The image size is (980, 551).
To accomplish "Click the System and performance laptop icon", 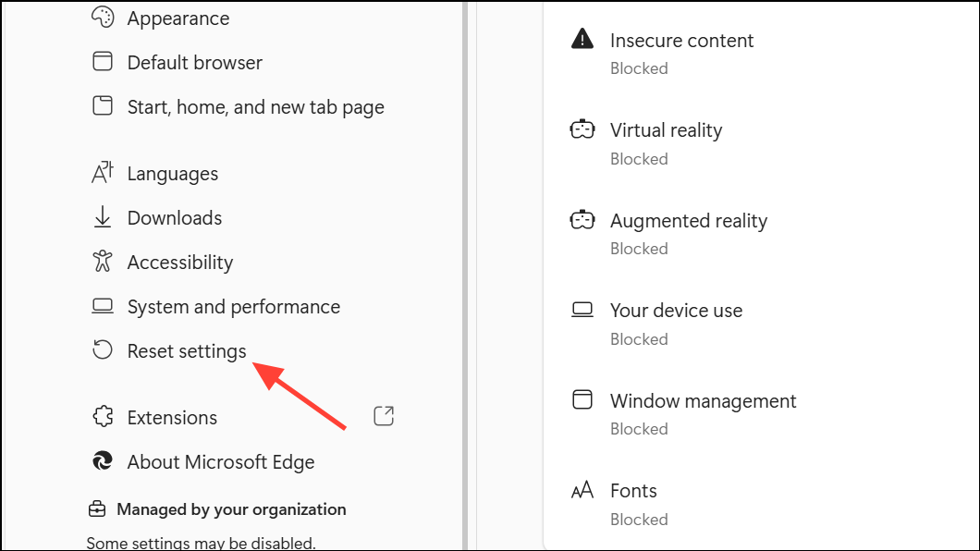I will [102, 306].
